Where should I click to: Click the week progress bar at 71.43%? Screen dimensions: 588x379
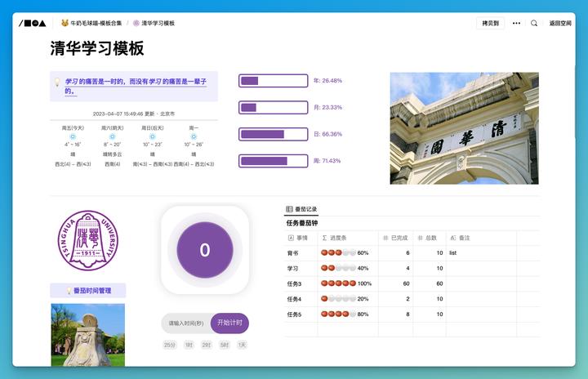(x=274, y=161)
